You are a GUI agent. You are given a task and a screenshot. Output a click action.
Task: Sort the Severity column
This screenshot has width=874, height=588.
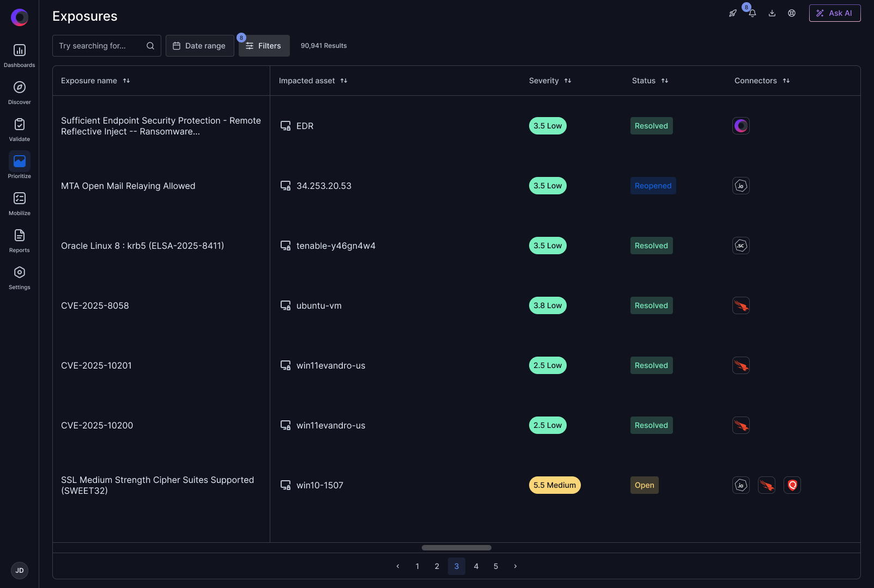click(568, 81)
